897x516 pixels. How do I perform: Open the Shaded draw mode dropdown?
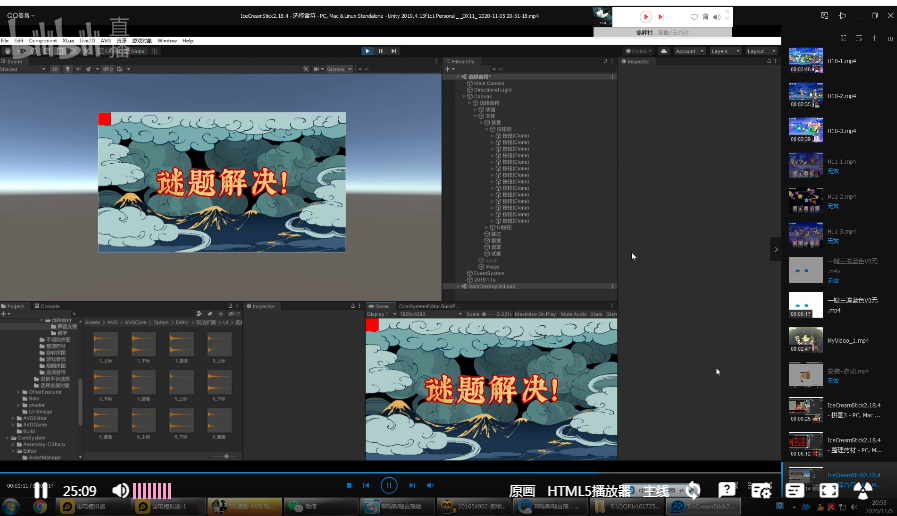point(23,69)
